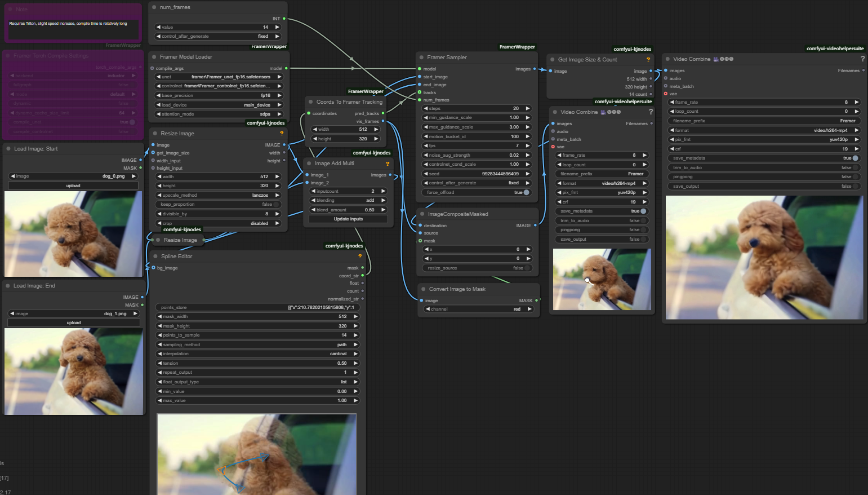Adjust max_guidance_scale 3.00 field

(476, 127)
